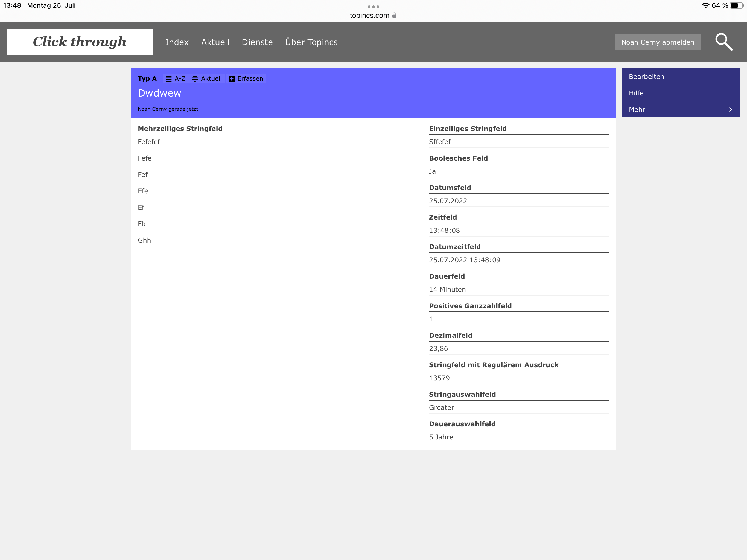Go to the Dienste menu
Viewport: 747px width, 560px height.
pyautogui.click(x=257, y=42)
